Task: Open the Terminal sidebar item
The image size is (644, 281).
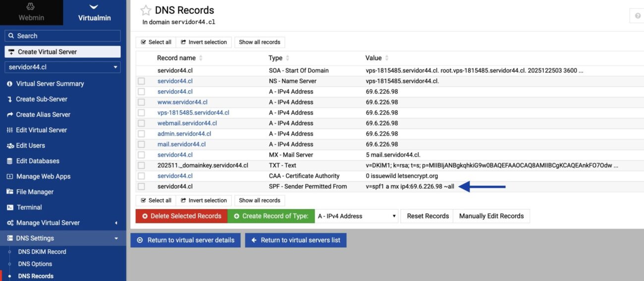Action: click(x=29, y=207)
